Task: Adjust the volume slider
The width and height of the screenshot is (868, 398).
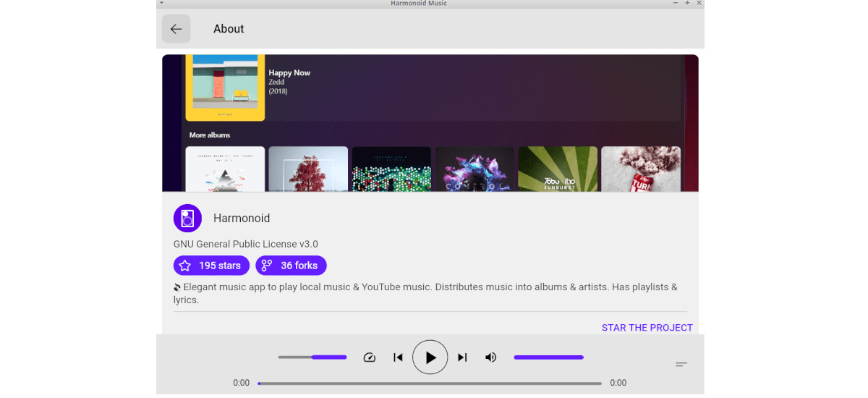Action: pos(549,357)
